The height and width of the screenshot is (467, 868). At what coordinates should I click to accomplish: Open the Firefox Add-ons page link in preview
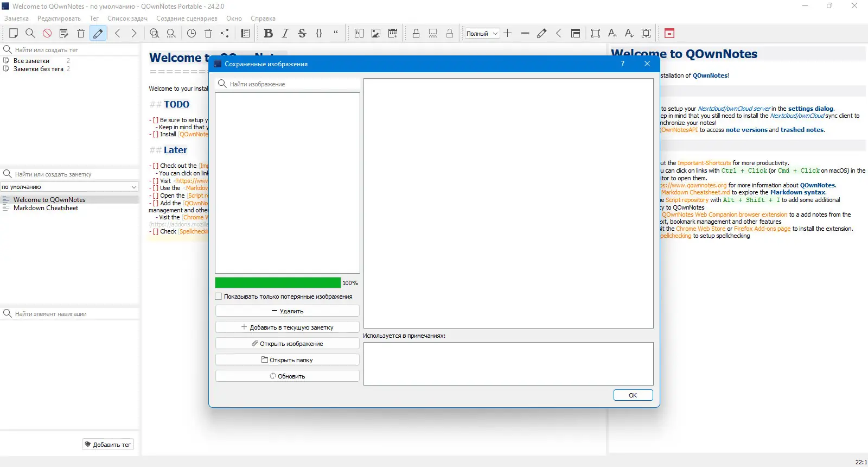point(762,229)
